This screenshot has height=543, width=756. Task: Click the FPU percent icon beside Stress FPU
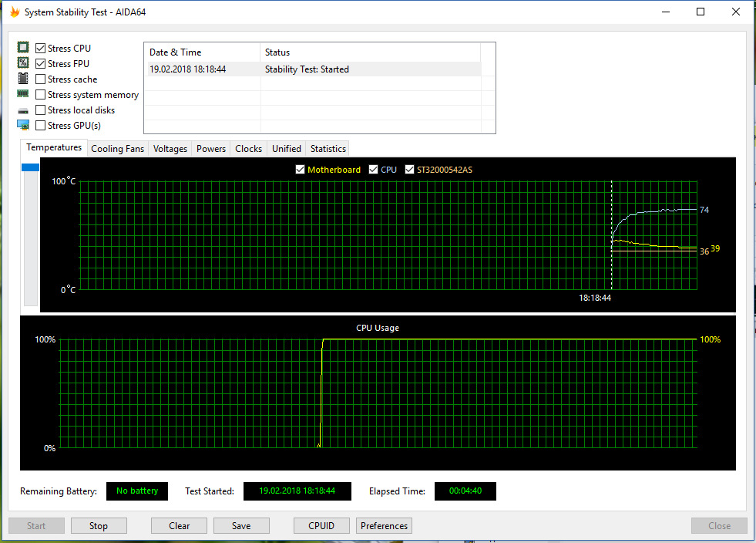click(23, 63)
